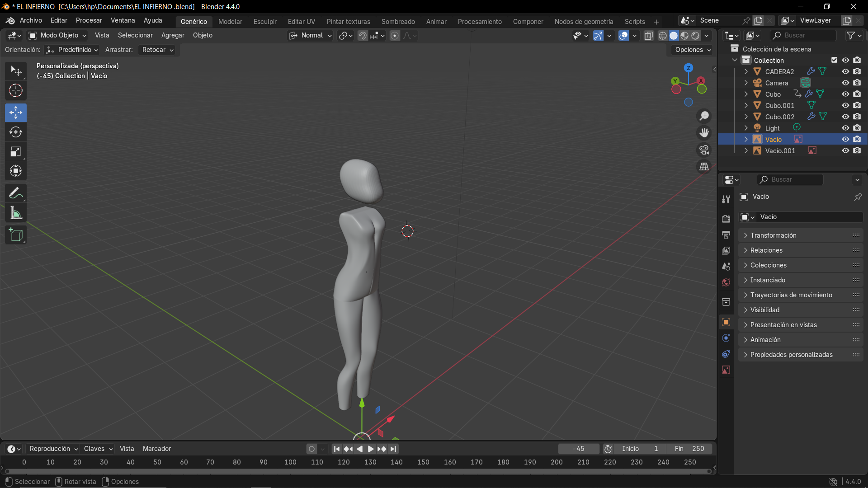Click the Z axis on navigation gizmo
This screenshot has width=868, height=488.
coord(688,68)
